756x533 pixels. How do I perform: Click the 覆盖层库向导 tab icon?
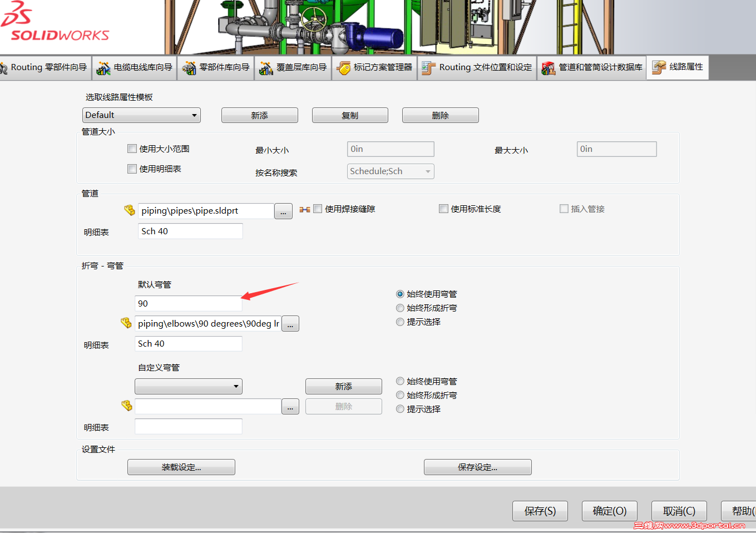click(x=266, y=68)
